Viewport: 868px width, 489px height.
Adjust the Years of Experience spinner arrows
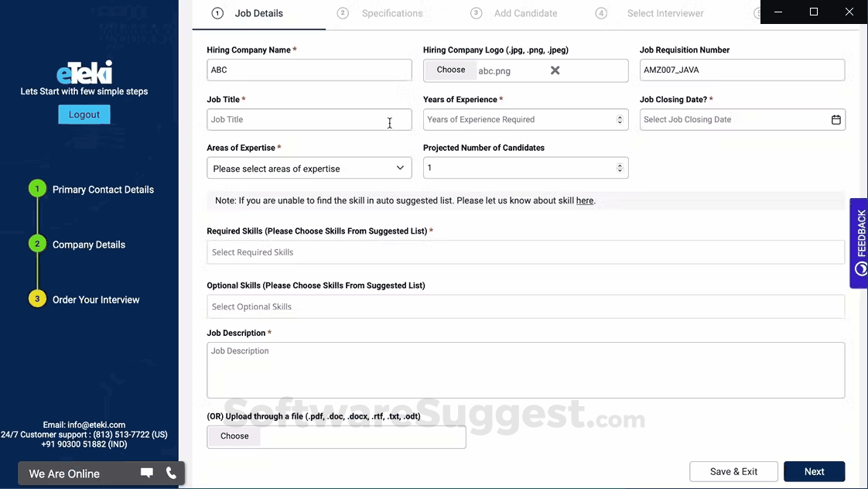point(620,120)
